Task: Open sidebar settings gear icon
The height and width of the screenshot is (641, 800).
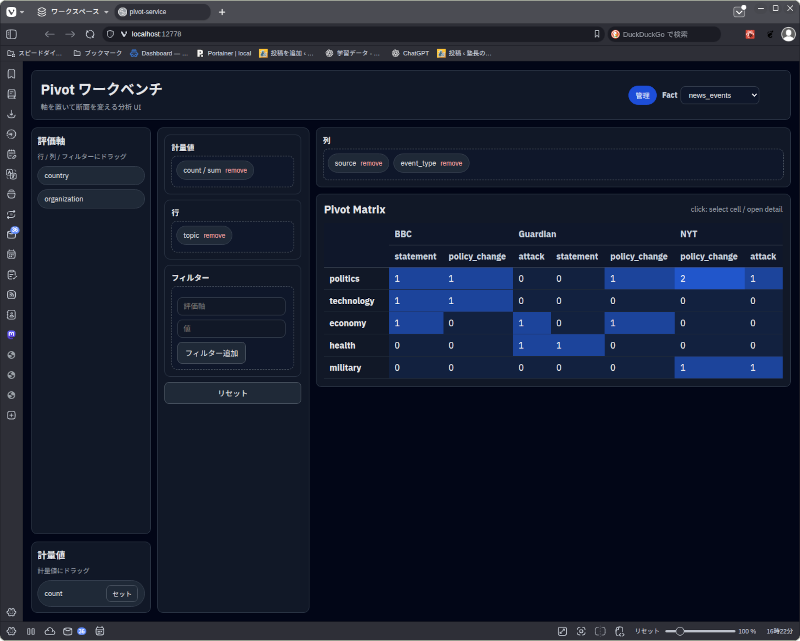Action: 11,611
